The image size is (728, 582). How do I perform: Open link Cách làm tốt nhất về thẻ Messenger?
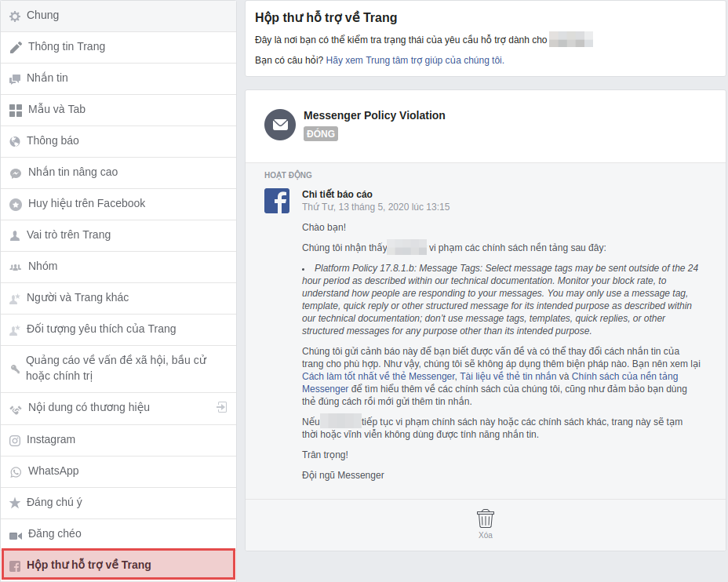click(x=378, y=376)
